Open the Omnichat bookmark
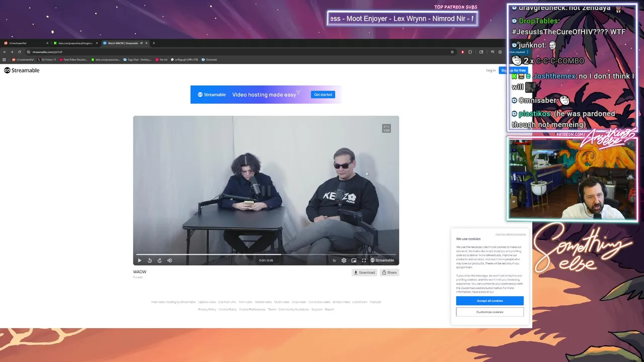Viewport: 644px width, 362px height. pyautogui.click(x=209, y=60)
